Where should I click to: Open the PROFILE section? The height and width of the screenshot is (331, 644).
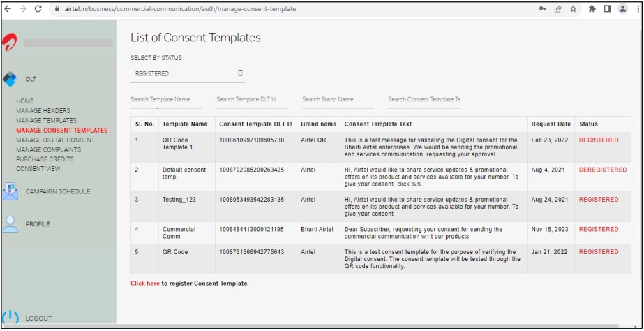(38, 224)
